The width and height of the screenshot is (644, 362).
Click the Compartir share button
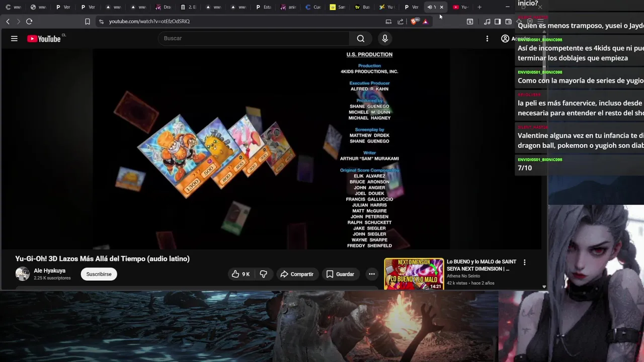pos(297,274)
